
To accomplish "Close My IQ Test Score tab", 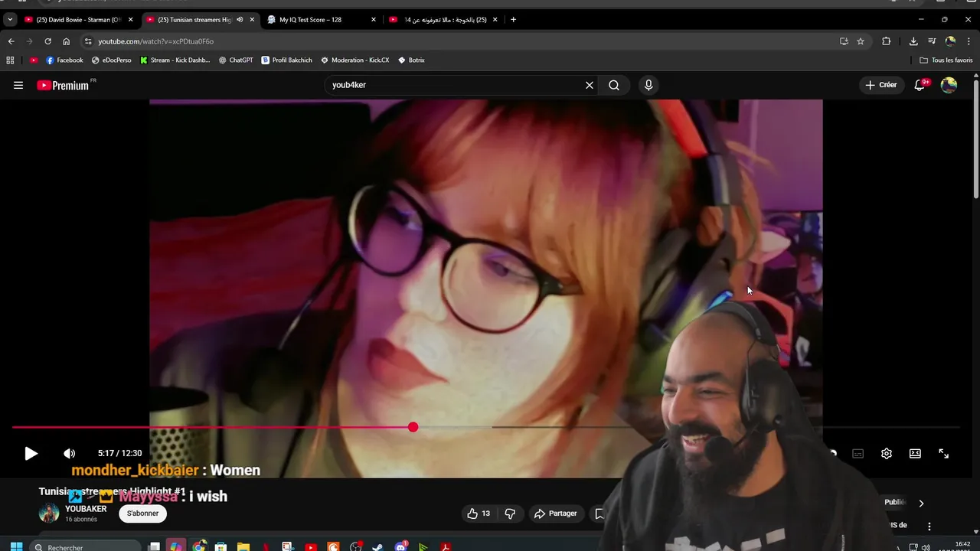I will click(374, 20).
